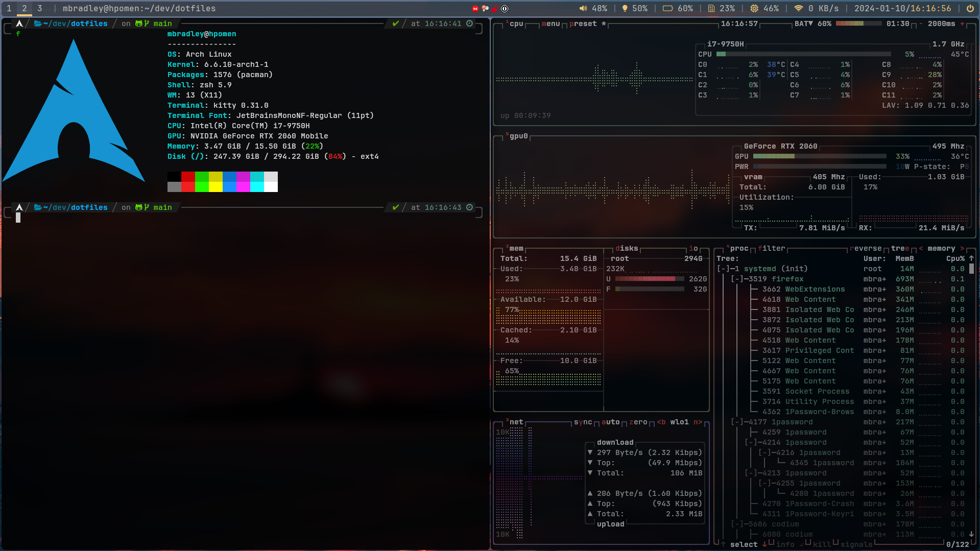980x551 pixels.
Task: Collapse the 4214 1password tree node
Action: click(751, 443)
